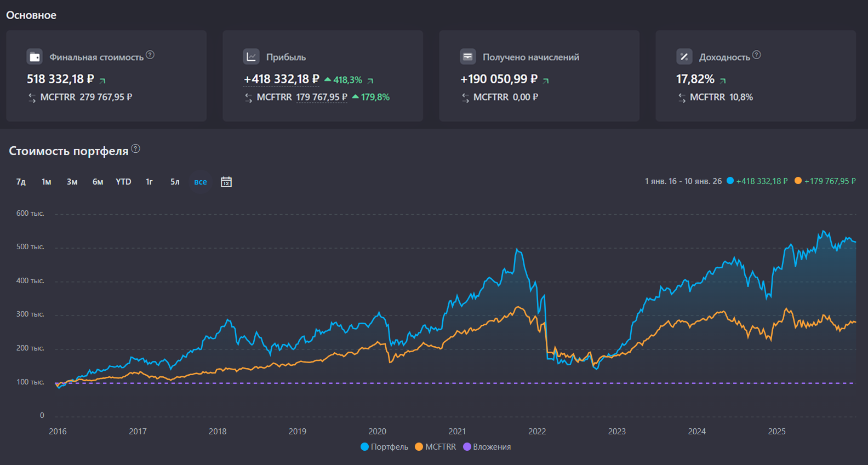Viewport: 868px width, 465px height.
Task: Expand details arrow next to +190 050,99 ₽
Action: coord(546,81)
